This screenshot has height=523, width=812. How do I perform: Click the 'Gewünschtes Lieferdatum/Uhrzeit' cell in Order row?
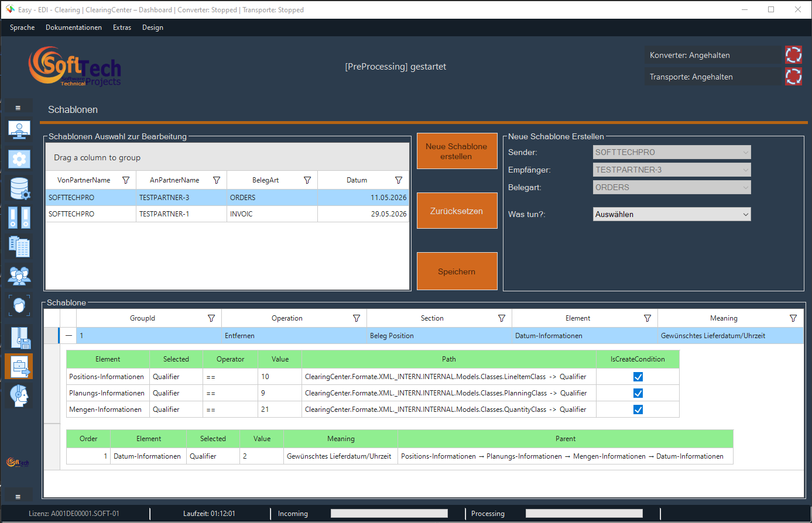[x=341, y=456]
